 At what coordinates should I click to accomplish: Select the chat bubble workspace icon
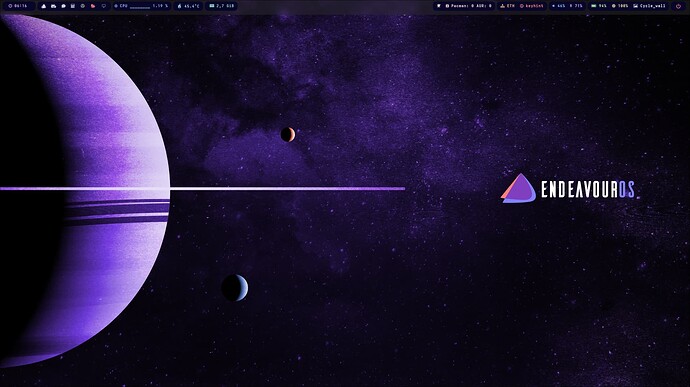click(63, 6)
